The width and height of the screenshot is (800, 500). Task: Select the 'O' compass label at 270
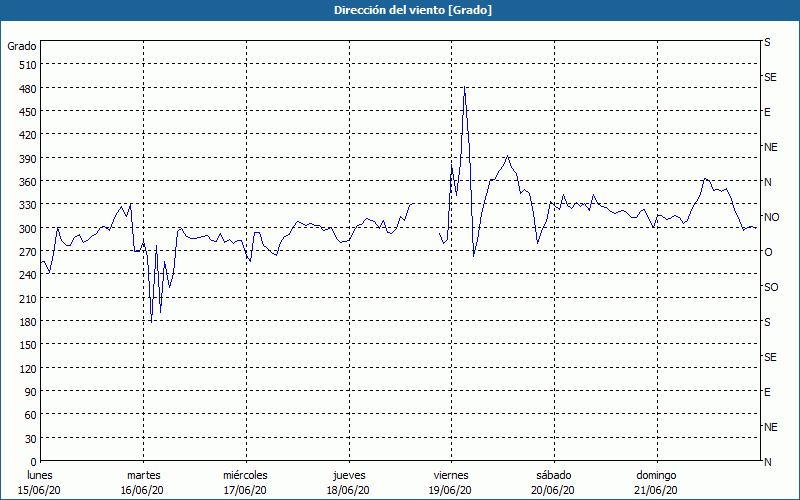[x=768, y=252]
